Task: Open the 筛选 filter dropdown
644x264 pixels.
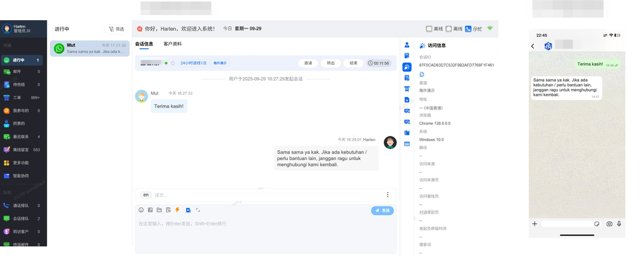Action: pos(116,29)
